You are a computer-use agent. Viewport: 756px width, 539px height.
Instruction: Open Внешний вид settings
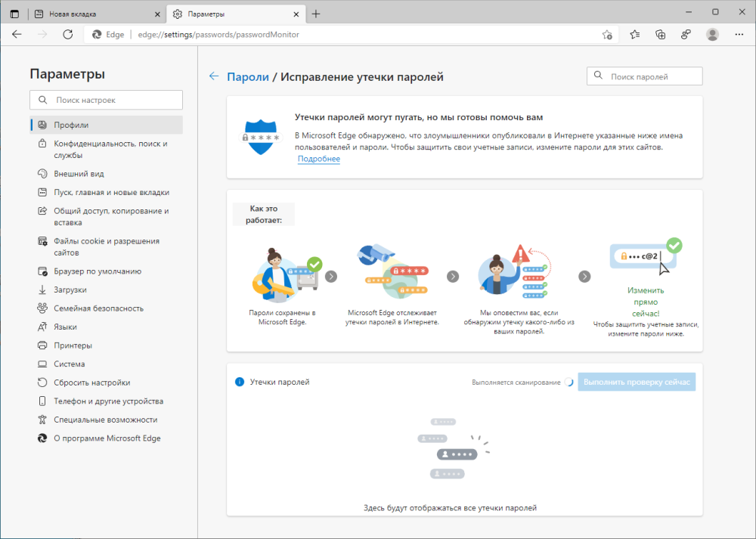point(106,174)
